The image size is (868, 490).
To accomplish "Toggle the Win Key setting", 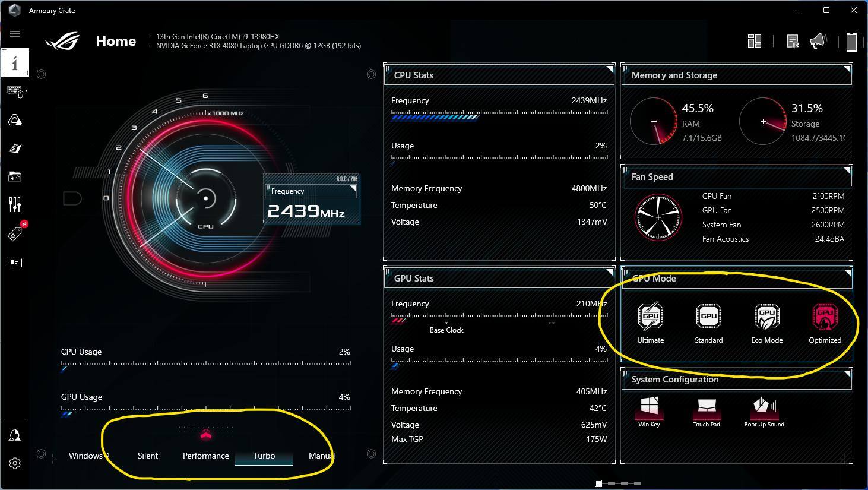I will 649,411.
